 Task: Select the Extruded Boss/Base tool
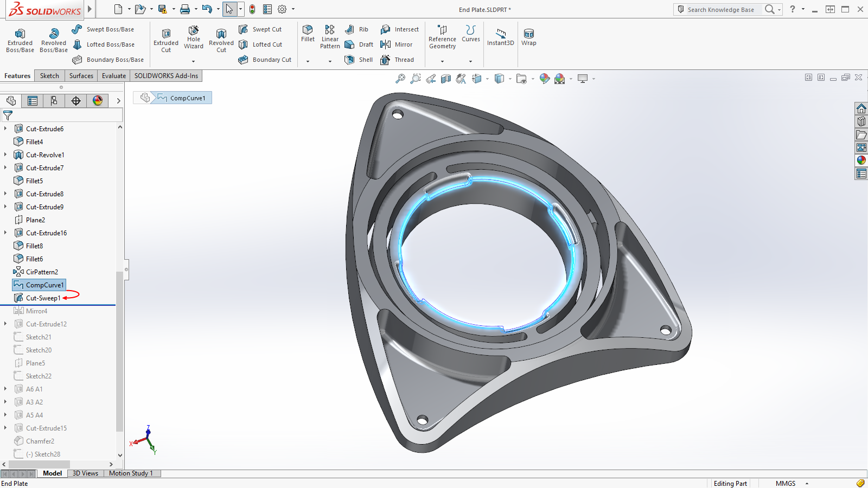point(20,40)
